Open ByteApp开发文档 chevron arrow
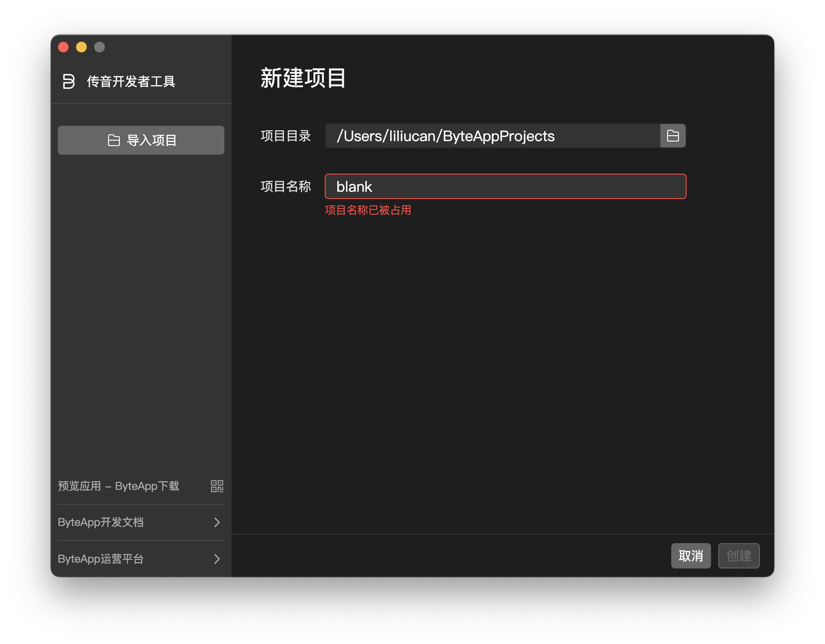 click(217, 522)
